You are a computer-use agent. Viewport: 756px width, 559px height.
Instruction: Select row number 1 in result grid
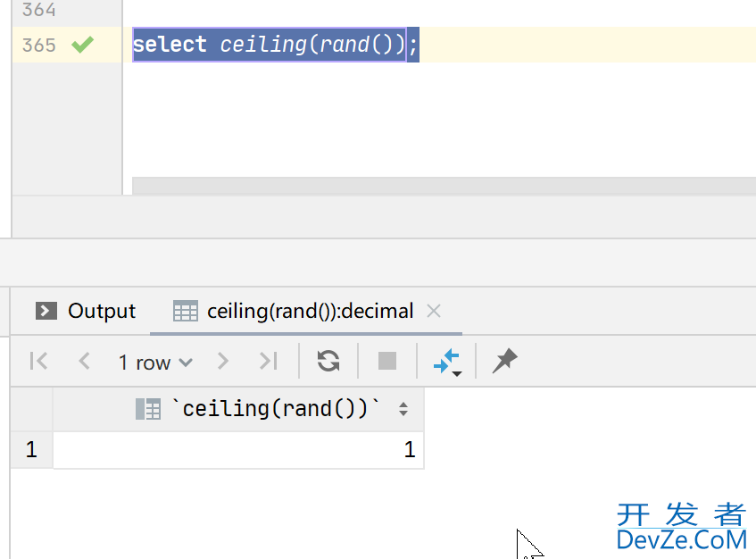pyautogui.click(x=31, y=449)
